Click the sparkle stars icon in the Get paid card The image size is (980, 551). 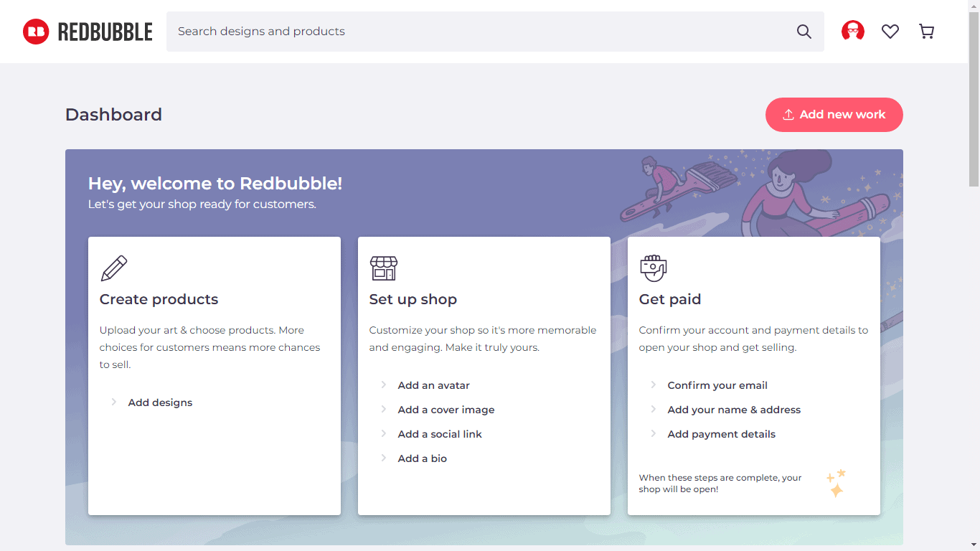(x=837, y=483)
